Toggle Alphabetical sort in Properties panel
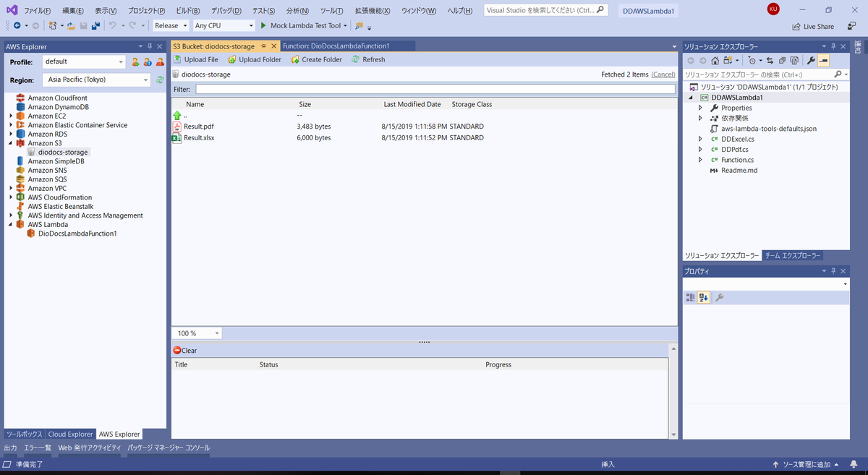868x475 pixels. pos(703,297)
